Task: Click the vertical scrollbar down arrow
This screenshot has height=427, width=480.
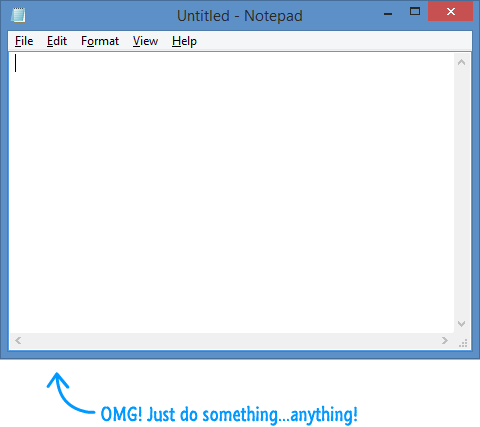Action: (462, 324)
